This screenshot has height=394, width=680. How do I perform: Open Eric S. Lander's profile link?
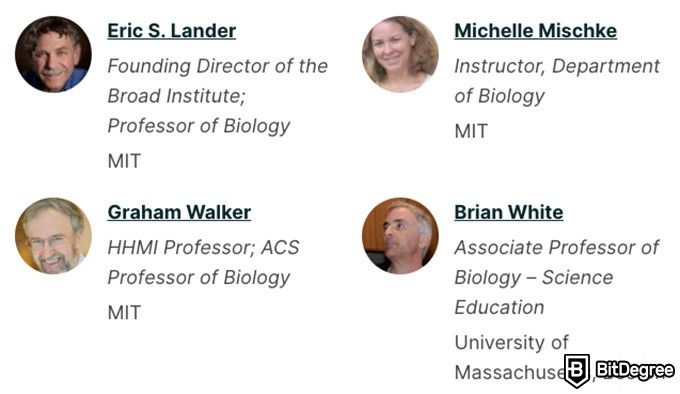172,31
